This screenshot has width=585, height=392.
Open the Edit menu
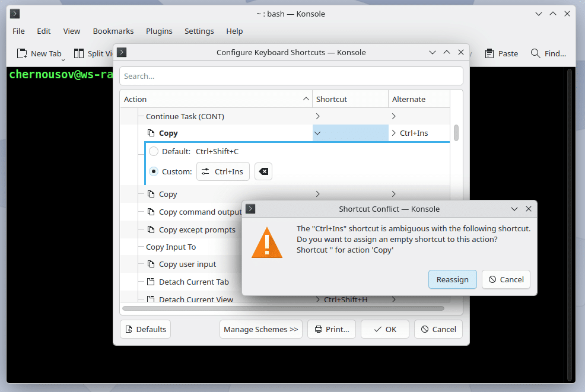pos(44,31)
